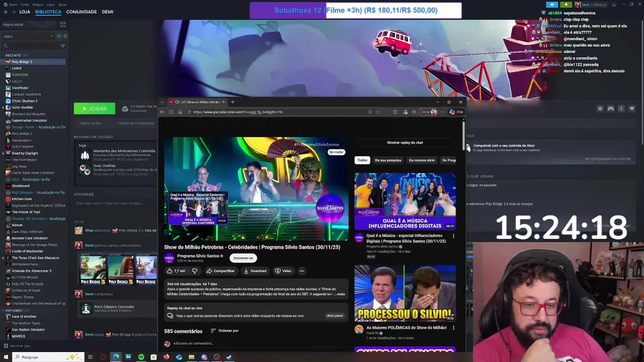Click the Valeu button under video
The width and height of the screenshot is (644, 362).
tap(283, 271)
